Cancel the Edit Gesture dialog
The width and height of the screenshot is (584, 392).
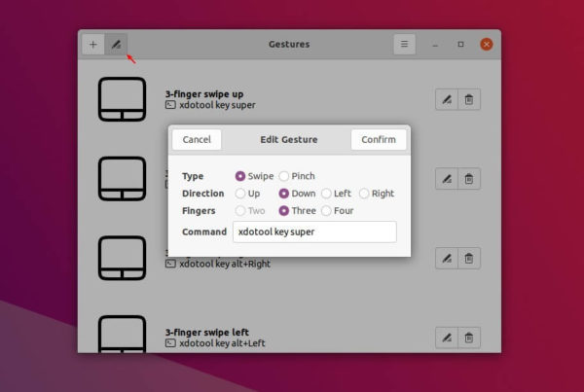[x=197, y=140]
